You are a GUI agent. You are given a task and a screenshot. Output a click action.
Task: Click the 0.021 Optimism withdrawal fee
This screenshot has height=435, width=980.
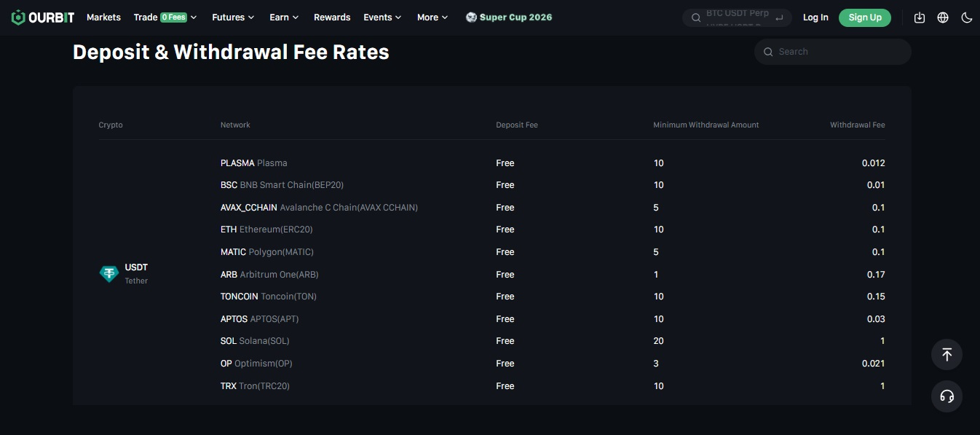click(x=874, y=364)
